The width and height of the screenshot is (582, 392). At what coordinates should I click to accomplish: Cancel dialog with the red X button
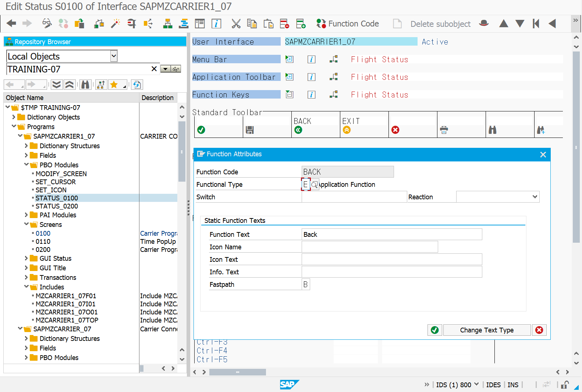pos(539,330)
